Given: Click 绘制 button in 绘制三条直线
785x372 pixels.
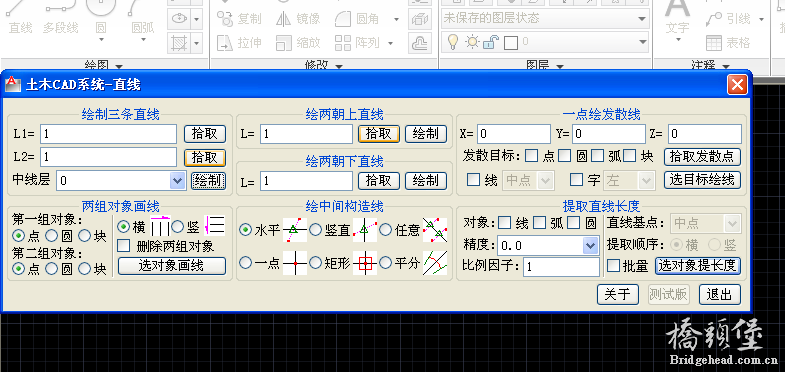Looking at the screenshot, I should point(208,180).
